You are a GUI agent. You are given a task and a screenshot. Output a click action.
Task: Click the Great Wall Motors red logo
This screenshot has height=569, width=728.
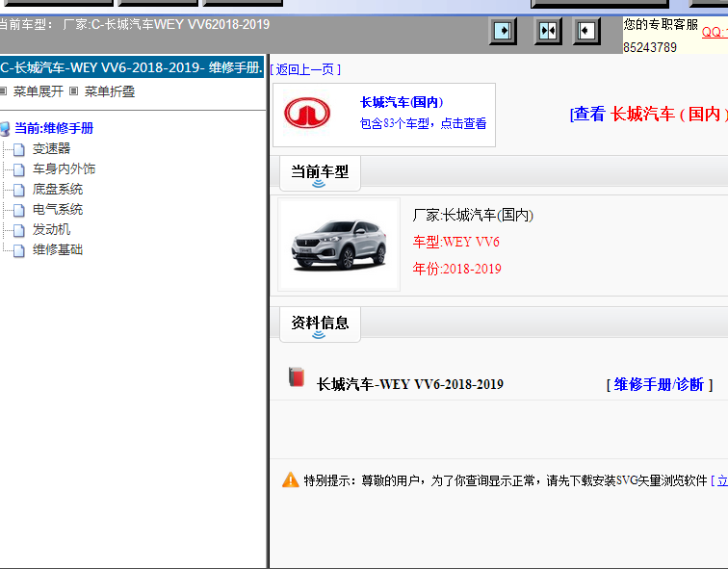(x=307, y=113)
